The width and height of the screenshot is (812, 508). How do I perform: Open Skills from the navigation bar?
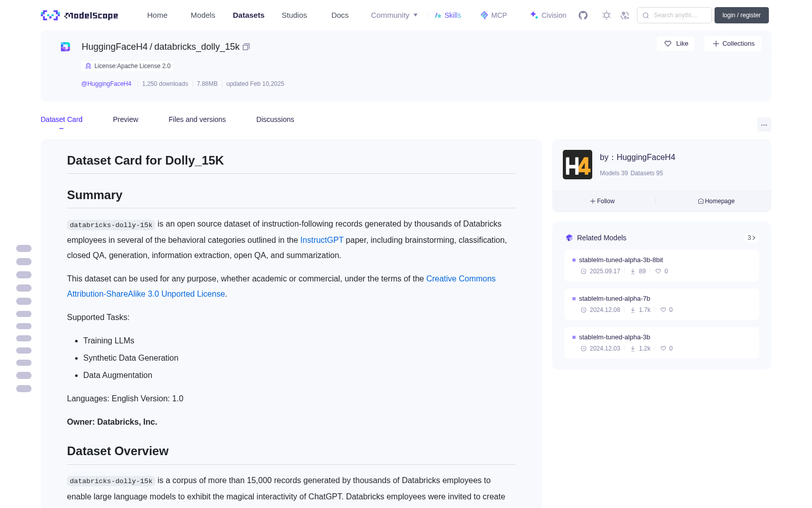448,15
